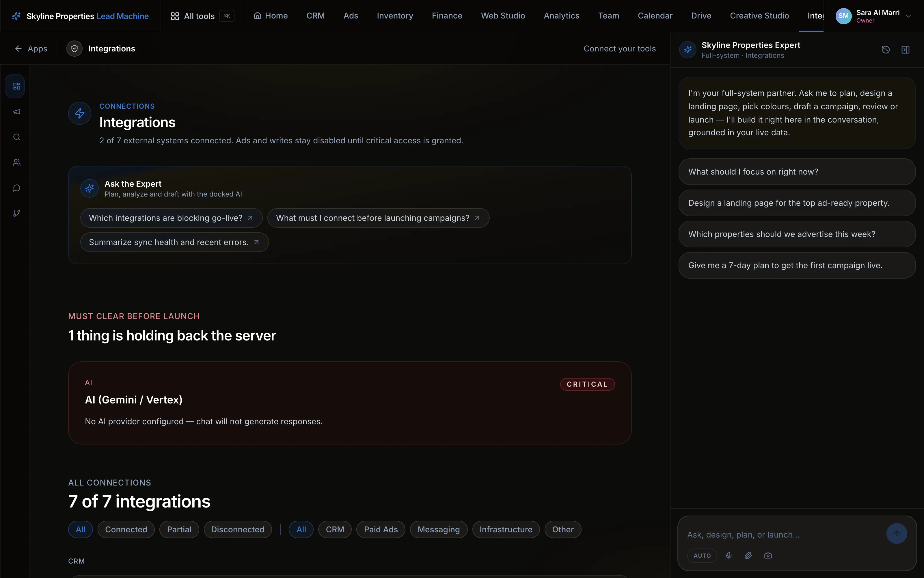Open the AI (Gemini / Vertex) critical card
Image resolution: width=924 pixels, height=578 pixels.
(349, 403)
